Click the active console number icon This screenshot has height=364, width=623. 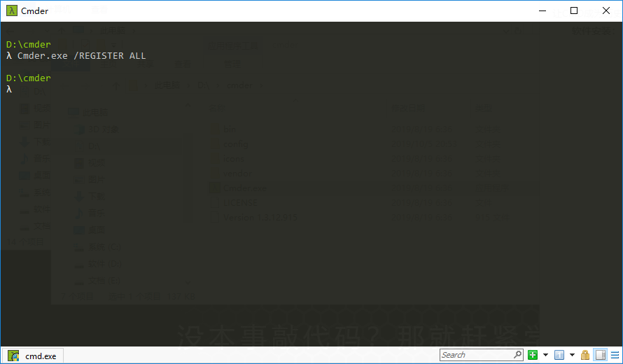click(x=559, y=355)
